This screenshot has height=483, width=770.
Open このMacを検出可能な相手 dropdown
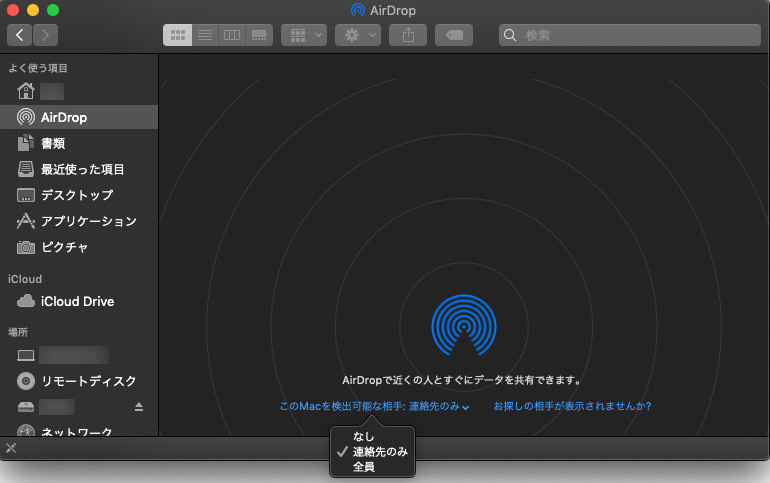point(374,406)
